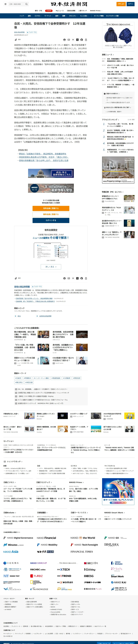
Task: Click the search magnifier icon
Action: point(27,4)
